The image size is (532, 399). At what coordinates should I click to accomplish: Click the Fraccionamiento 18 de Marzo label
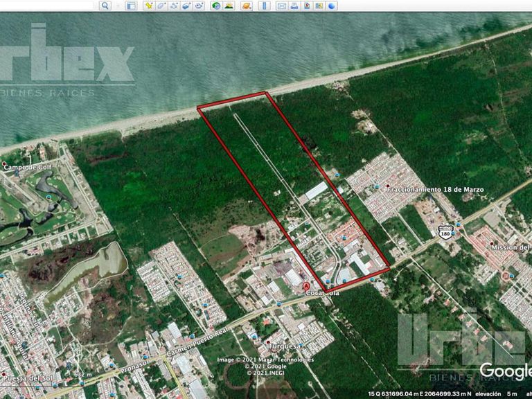pos(435,189)
